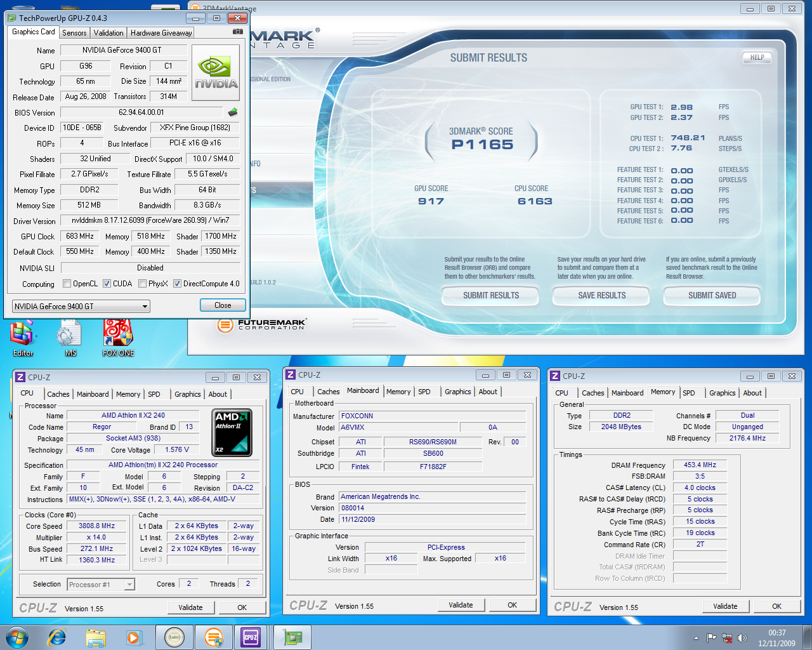Click the CPU Score value 6163

tap(535, 201)
